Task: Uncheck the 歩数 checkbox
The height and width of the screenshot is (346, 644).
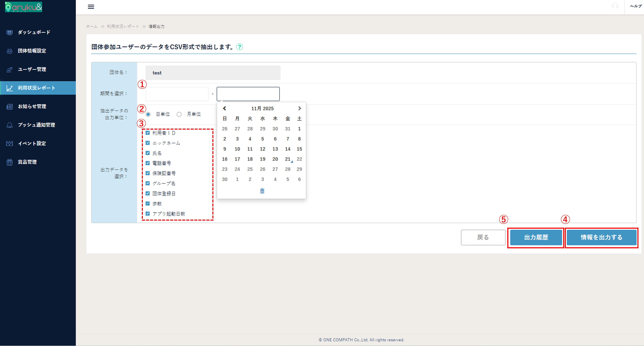Action: pos(148,204)
